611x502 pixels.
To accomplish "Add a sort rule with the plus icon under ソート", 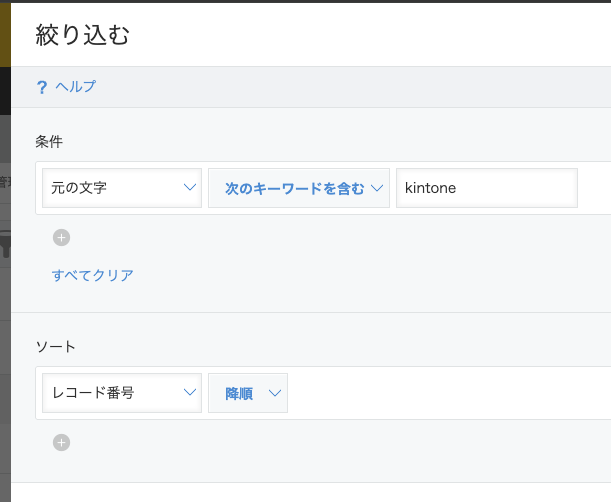I will (x=62, y=442).
